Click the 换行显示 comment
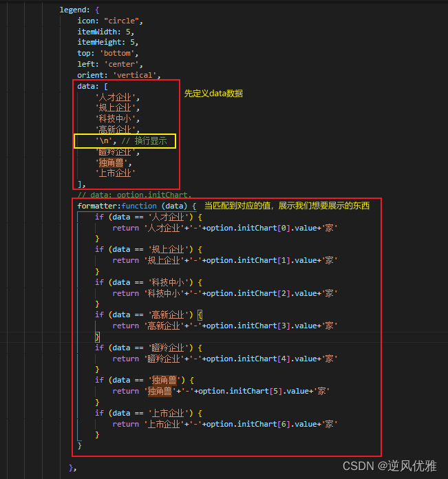Image resolution: width=448 pixels, height=479 pixels. click(144, 141)
